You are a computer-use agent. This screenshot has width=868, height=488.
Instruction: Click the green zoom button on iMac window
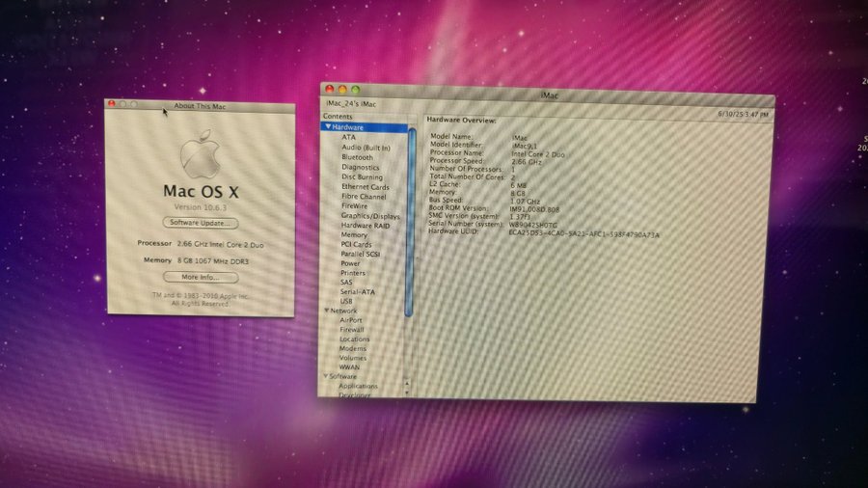click(x=355, y=90)
